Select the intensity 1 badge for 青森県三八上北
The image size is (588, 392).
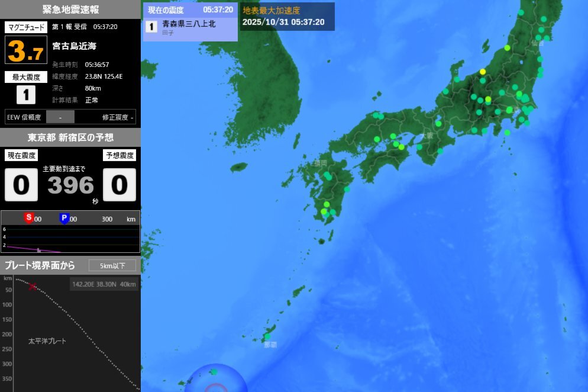[x=151, y=27]
